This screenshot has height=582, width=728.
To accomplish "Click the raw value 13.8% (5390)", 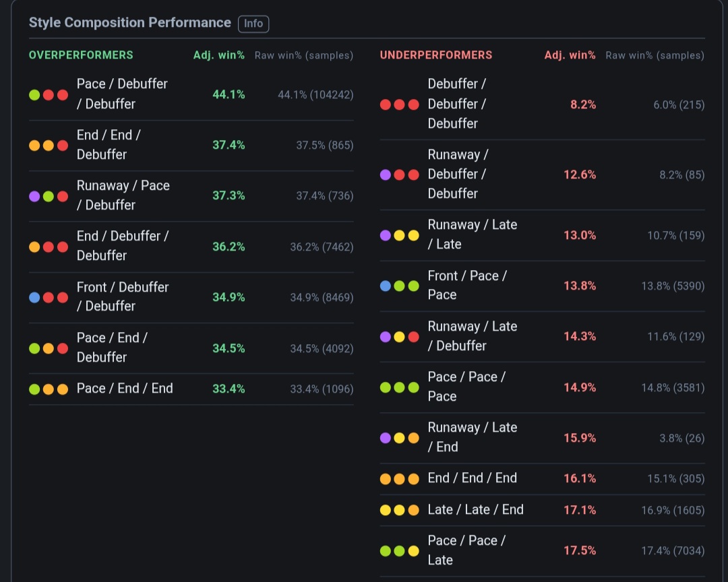I will 673,286.
